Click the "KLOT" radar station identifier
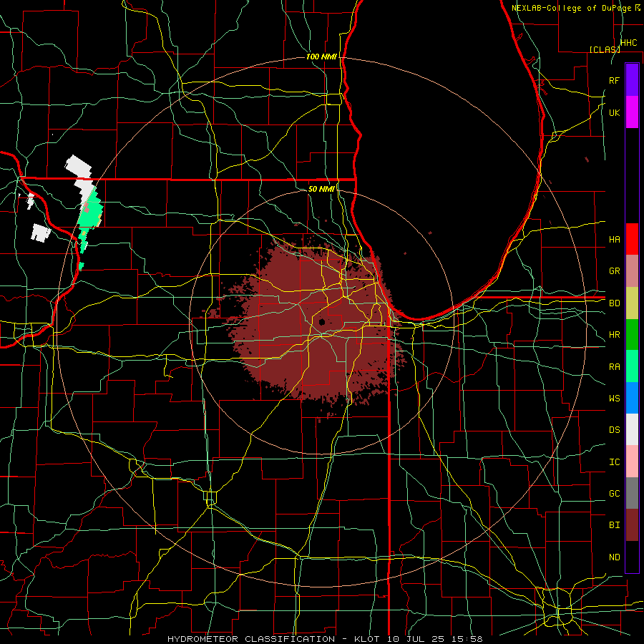This screenshot has width=644, height=644. click(x=366, y=639)
